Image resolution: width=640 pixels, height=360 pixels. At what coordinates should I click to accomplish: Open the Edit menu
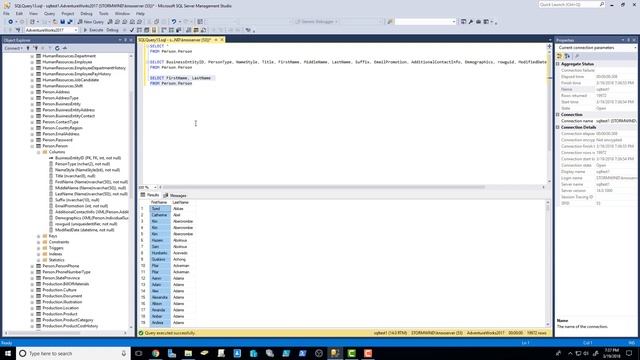(19, 13)
